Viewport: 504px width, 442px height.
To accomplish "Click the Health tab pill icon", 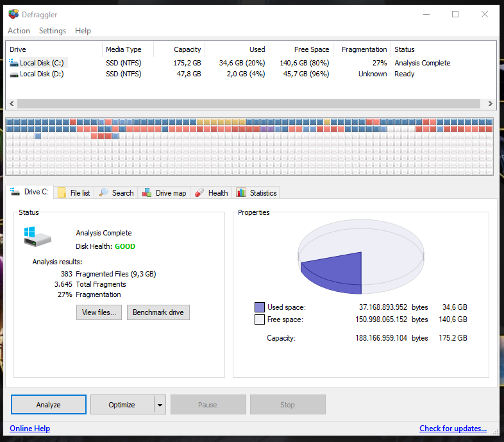I will [199, 192].
